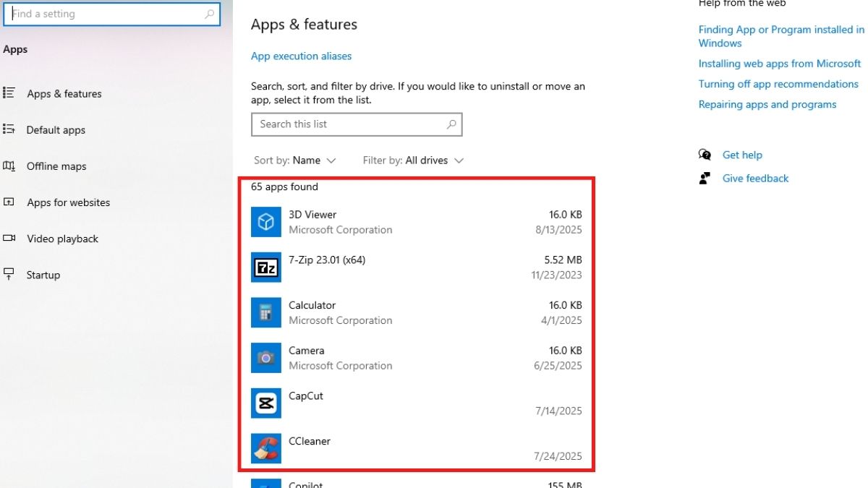The height and width of the screenshot is (488, 868).
Task: Click the "Apps" sidebar section header
Action: 15,49
